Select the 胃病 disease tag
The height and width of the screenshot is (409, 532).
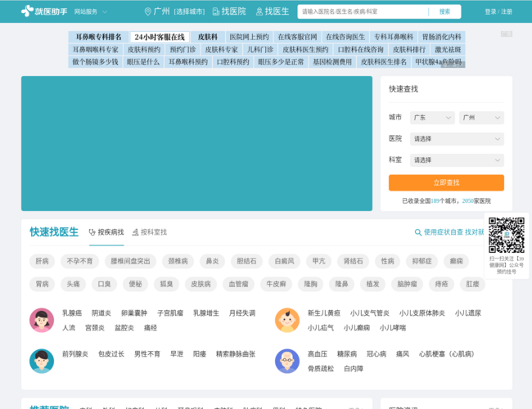[42, 284]
